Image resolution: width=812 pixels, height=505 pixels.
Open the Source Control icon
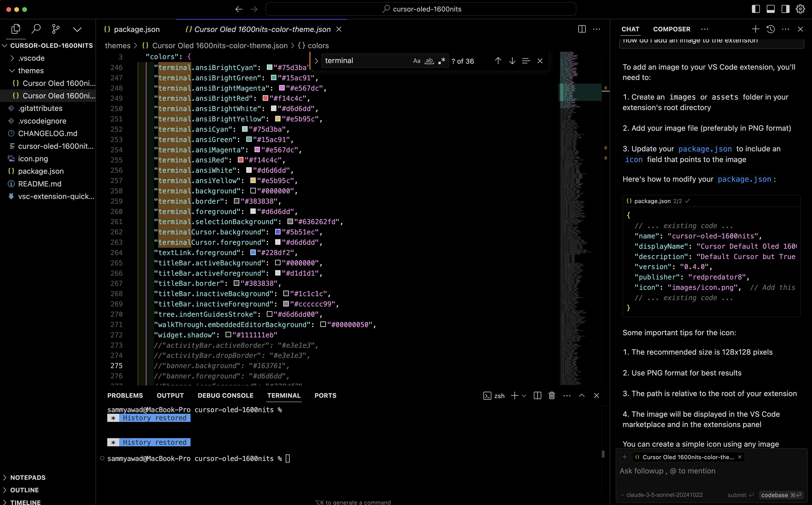pyautogui.click(x=56, y=29)
